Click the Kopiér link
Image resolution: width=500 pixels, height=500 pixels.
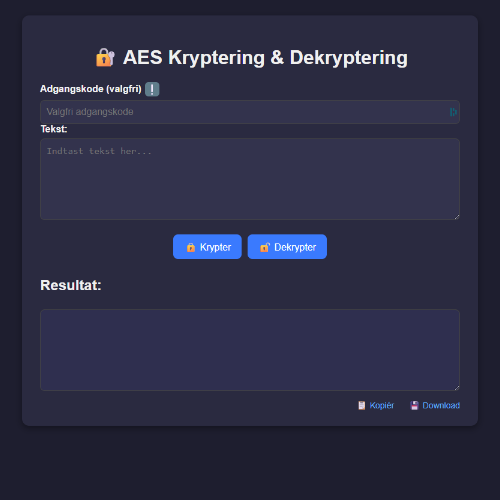tap(376, 405)
